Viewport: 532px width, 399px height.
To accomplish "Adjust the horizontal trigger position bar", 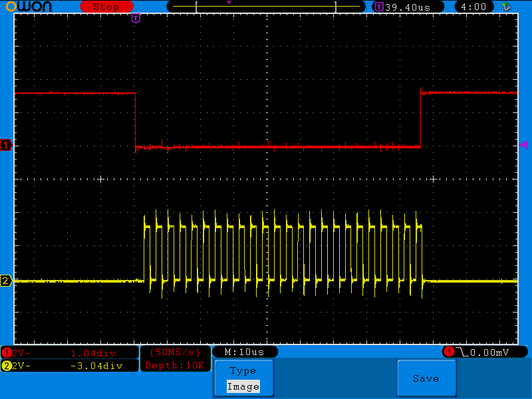I will pyautogui.click(x=266, y=7).
